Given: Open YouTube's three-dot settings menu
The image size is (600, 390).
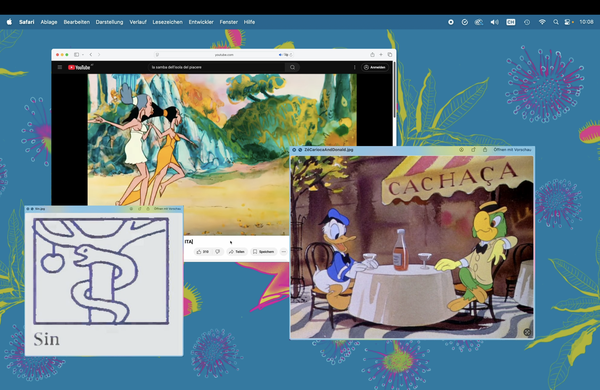Looking at the screenshot, I should click(354, 67).
